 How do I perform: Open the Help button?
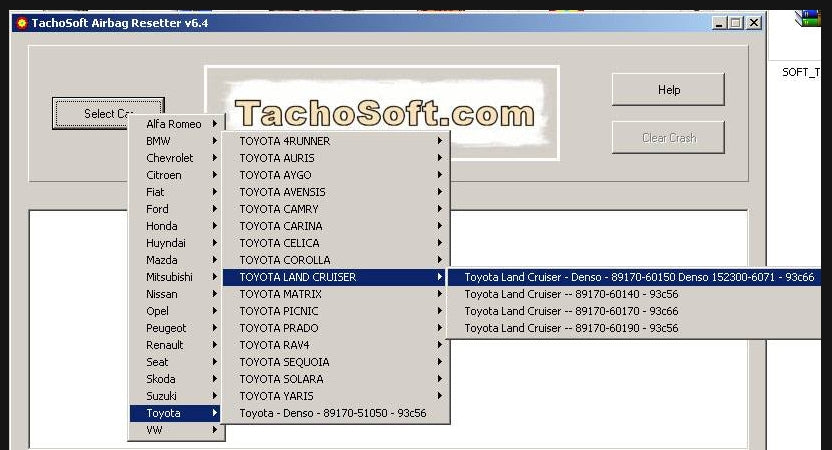(668, 90)
